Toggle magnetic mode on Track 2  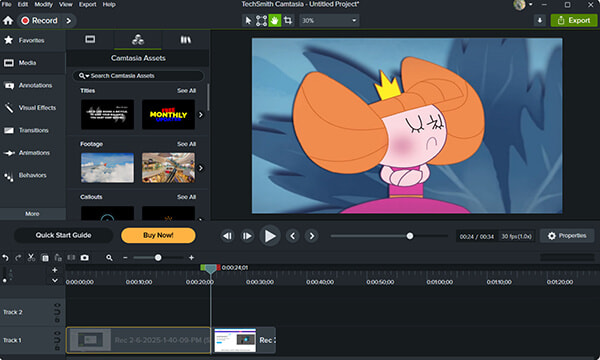pyautogui.click(x=57, y=313)
